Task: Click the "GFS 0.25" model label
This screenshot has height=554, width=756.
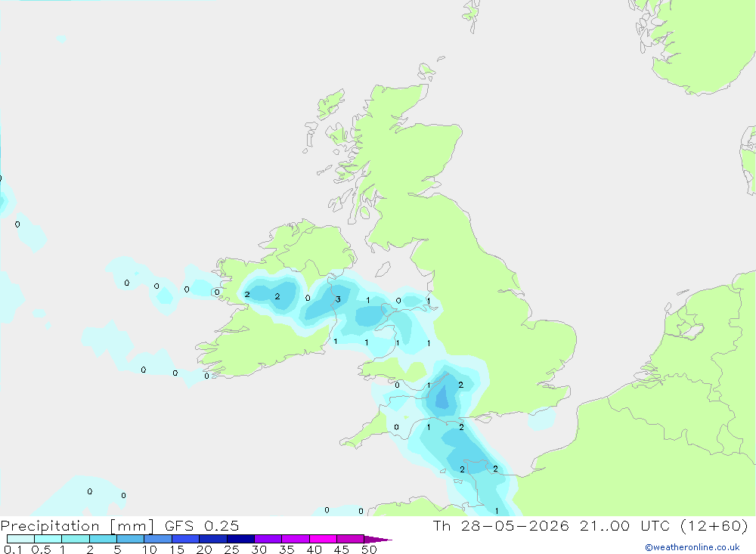Action: click(x=202, y=525)
